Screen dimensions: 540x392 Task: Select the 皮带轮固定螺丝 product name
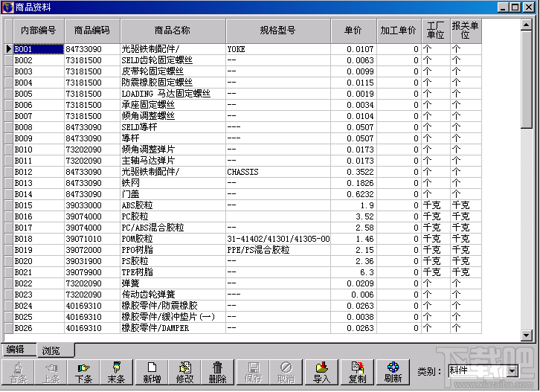pyautogui.click(x=173, y=71)
